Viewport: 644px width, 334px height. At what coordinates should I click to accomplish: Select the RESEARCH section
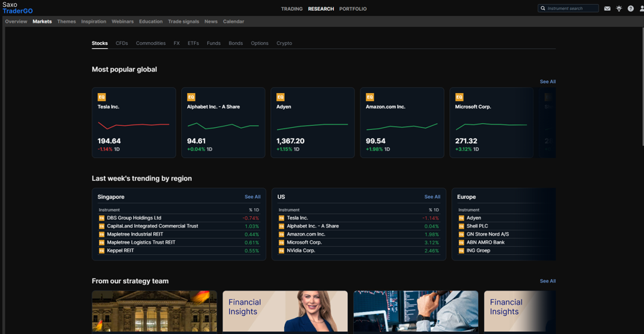[x=321, y=9]
